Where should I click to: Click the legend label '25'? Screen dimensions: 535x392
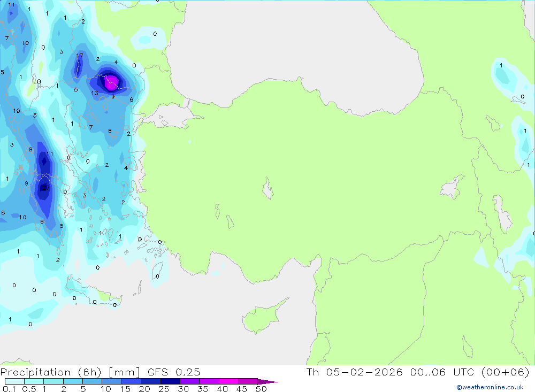[x=164, y=389]
